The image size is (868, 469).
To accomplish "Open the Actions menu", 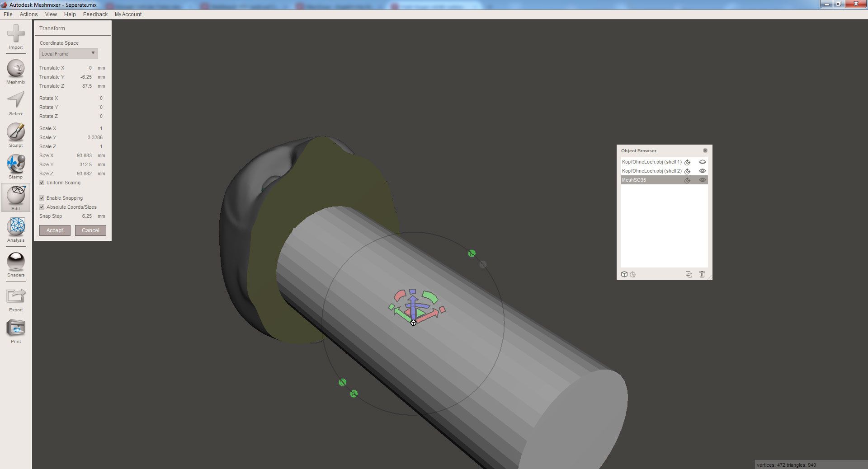I will tap(28, 14).
